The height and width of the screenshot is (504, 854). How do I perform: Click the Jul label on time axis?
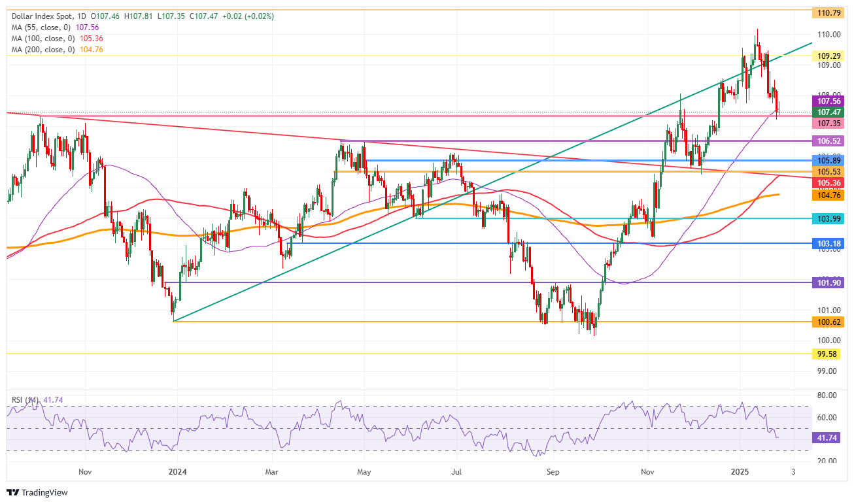(457, 471)
